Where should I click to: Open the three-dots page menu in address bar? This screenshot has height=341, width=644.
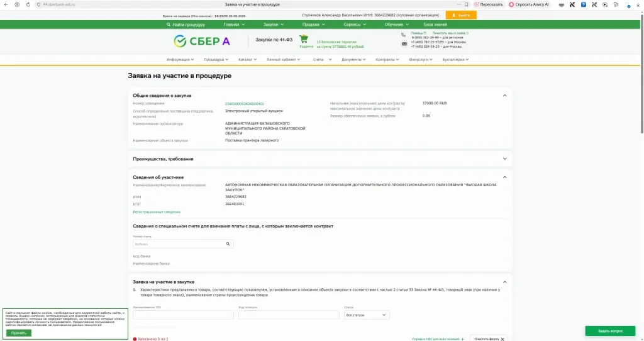pyautogui.click(x=459, y=4)
